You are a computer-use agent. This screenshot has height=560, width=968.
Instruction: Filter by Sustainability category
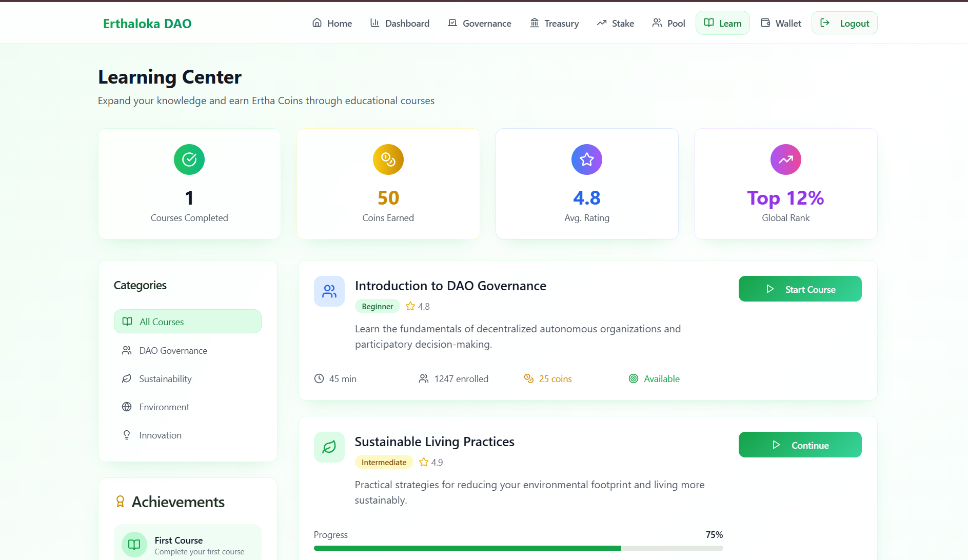[x=188, y=379]
